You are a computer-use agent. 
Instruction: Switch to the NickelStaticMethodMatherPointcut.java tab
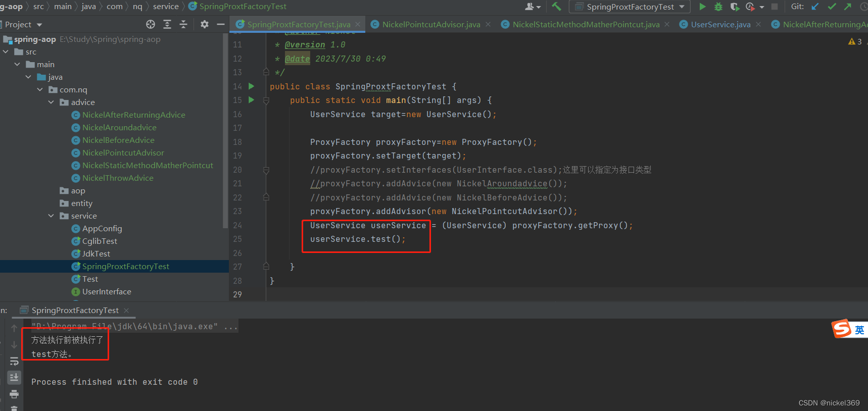pyautogui.click(x=586, y=24)
